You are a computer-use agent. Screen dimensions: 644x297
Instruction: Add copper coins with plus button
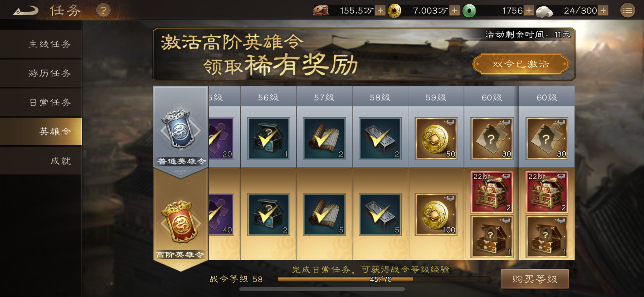pyautogui.click(x=380, y=11)
